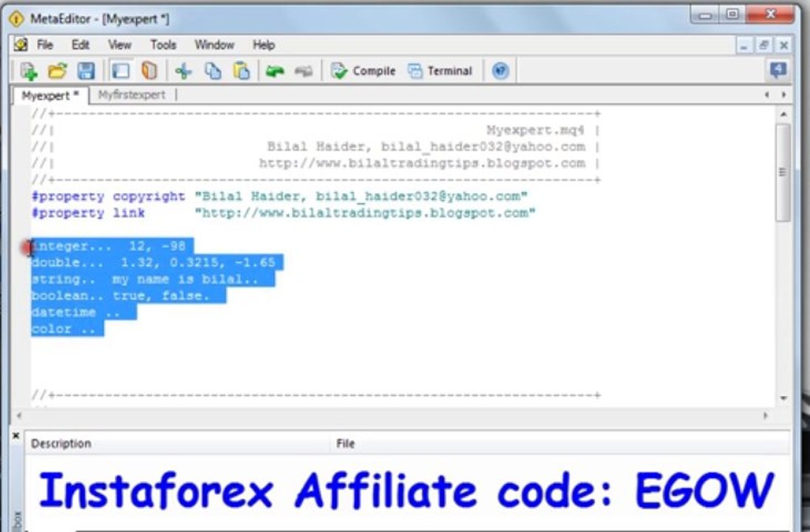The image size is (810, 532).
Task: Switch to the Myfirstexpert tab
Action: click(132, 95)
